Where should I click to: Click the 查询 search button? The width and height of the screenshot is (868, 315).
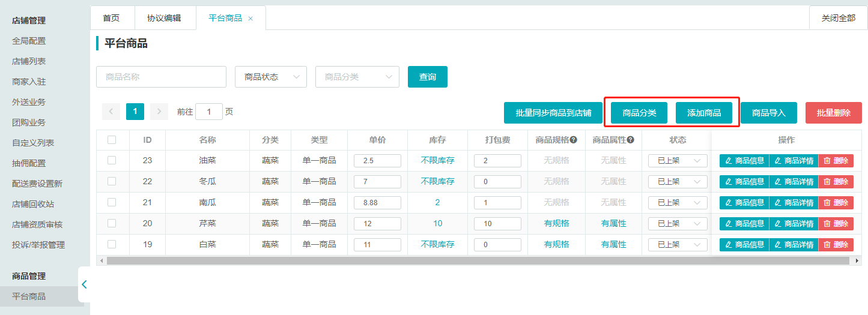(428, 77)
